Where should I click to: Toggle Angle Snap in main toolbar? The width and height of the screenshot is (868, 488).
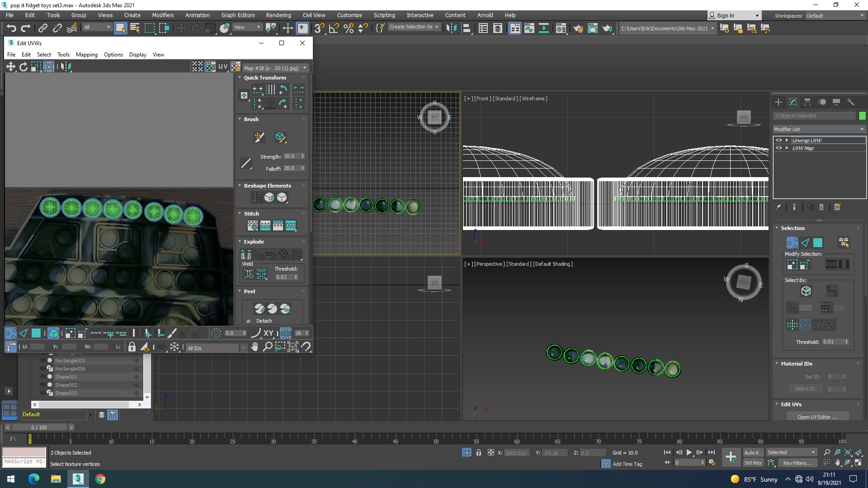pyautogui.click(x=334, y=28)
